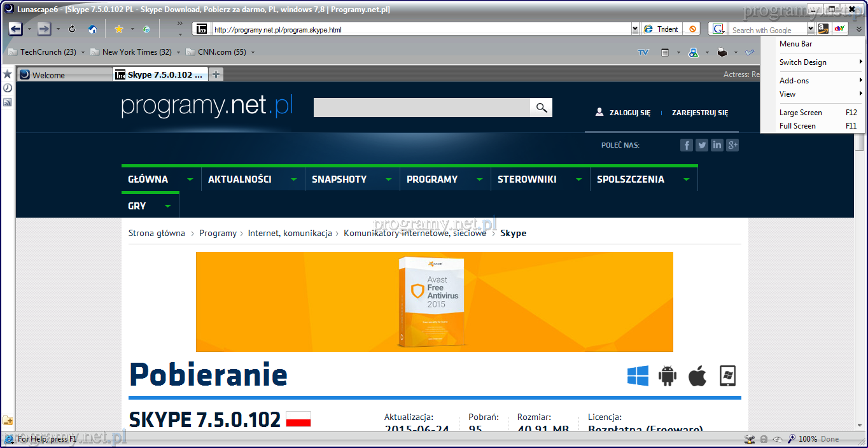The image size is (868, 448).
Task: Open the Amazon search engine icon
Action: (x=823, y=29)
